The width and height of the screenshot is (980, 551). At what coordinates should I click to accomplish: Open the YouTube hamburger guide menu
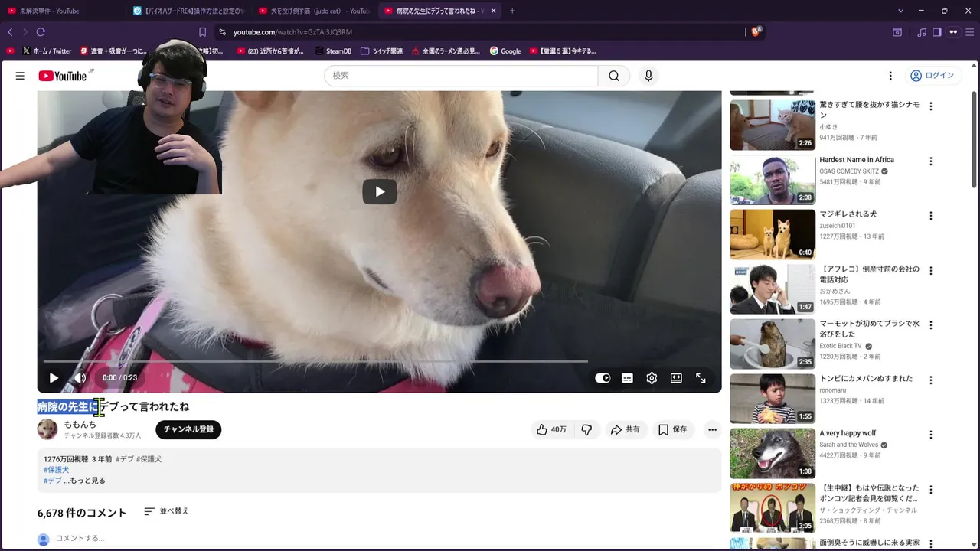[21, 76]
